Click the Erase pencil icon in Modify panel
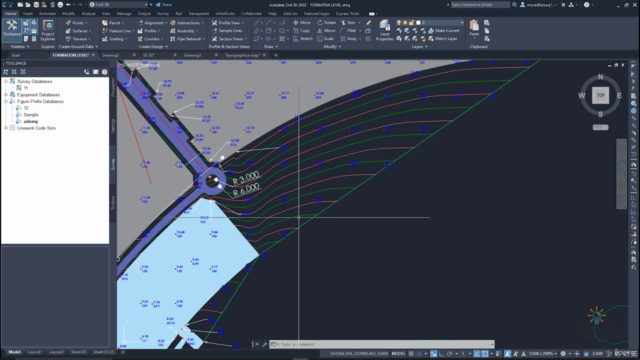The image size is (640, 360). coord(368,22)
